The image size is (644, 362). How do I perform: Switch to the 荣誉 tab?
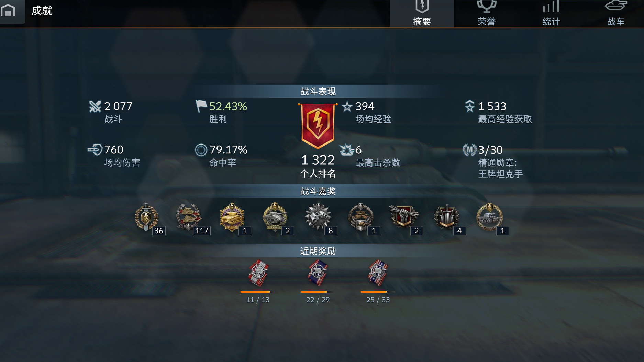486,13
